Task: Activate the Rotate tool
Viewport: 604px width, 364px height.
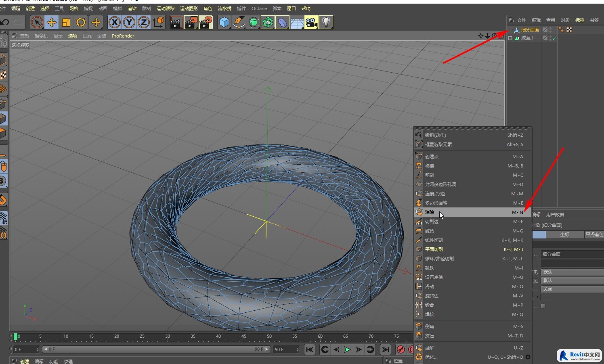Action: [x=81, y=23]
